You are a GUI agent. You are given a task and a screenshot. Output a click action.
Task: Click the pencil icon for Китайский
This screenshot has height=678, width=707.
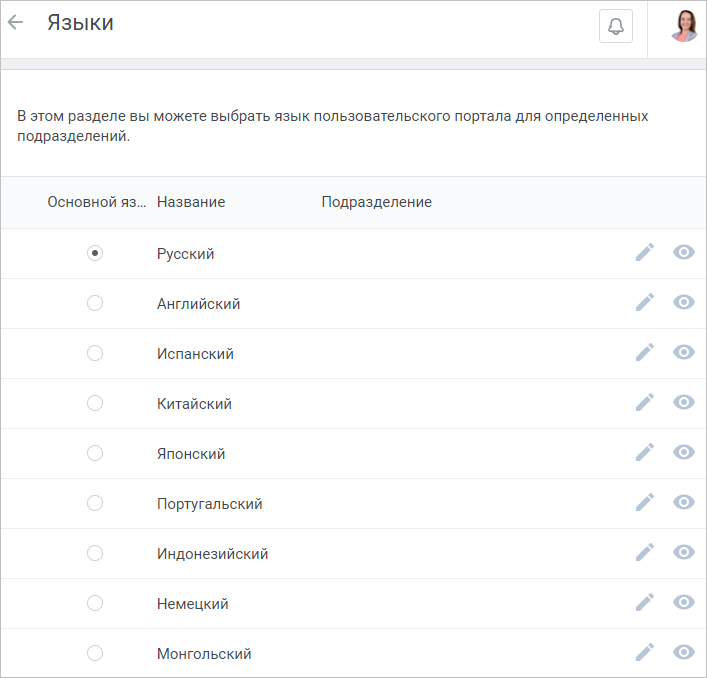point(645,403)
